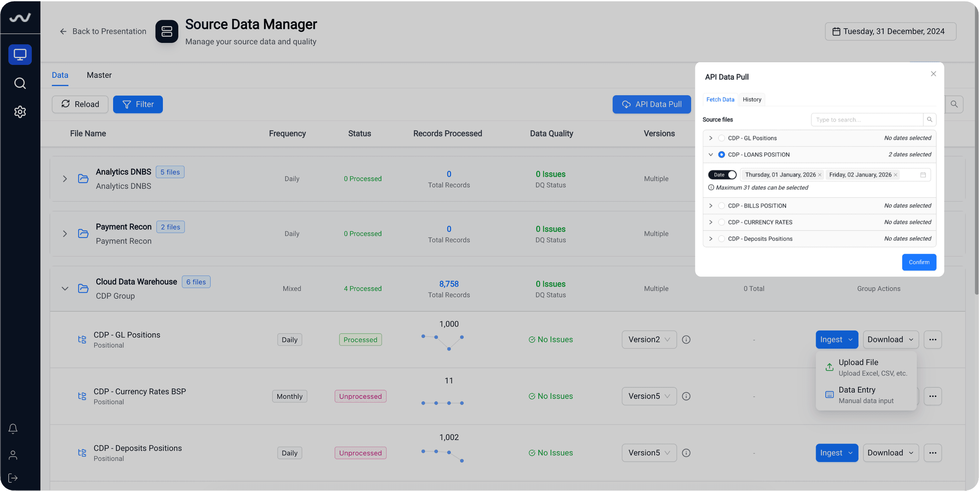Open calendar icon in date picker field
This screenshot has width=980, height=491.
(x=922, y=175)
